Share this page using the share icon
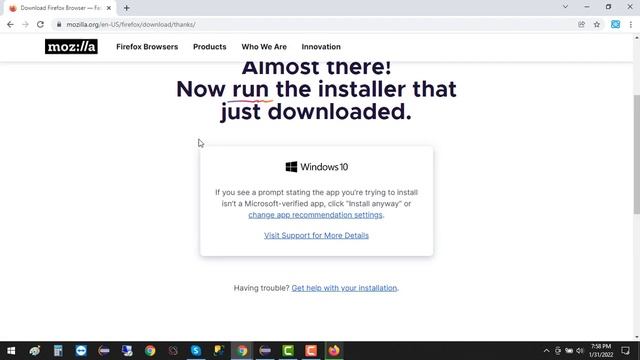The height and width of the screenshot is (360, 640). click(582, 24)
